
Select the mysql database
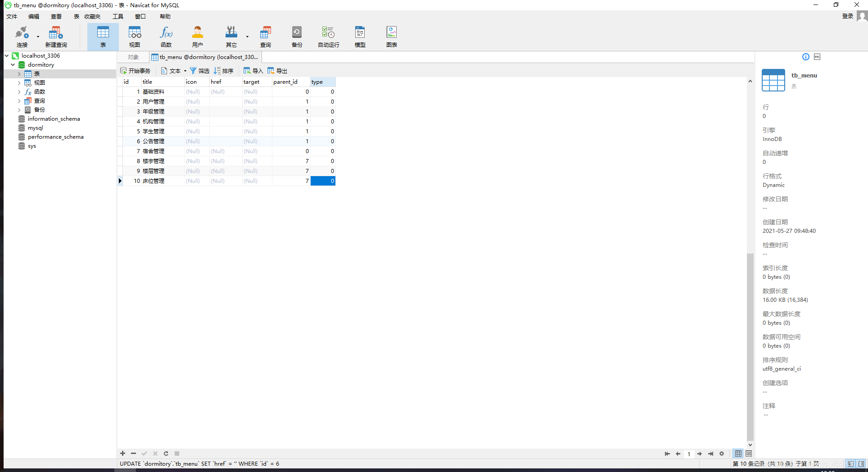tap(35, 128)
